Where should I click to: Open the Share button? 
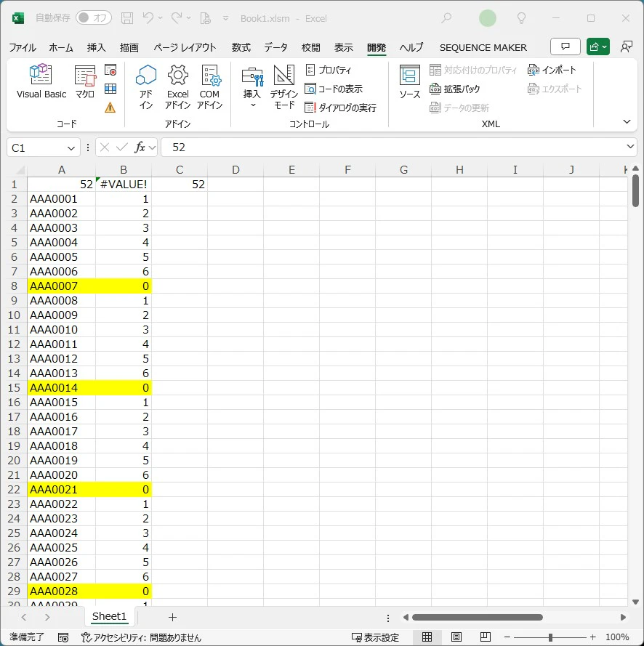pyautogui.click(x=598, y=47)
